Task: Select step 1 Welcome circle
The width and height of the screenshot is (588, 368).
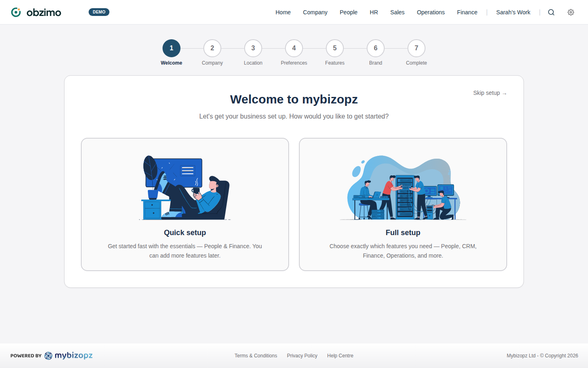Action: [171, 48]
